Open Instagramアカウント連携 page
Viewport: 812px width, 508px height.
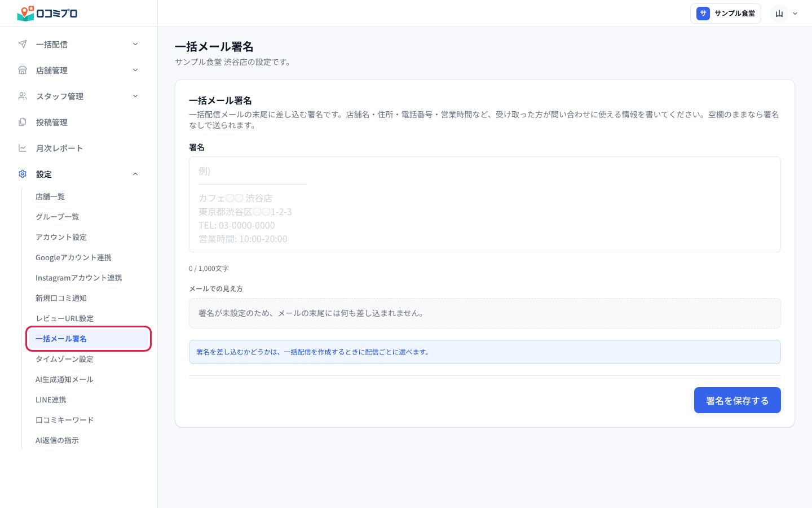[x=79, y=278]
